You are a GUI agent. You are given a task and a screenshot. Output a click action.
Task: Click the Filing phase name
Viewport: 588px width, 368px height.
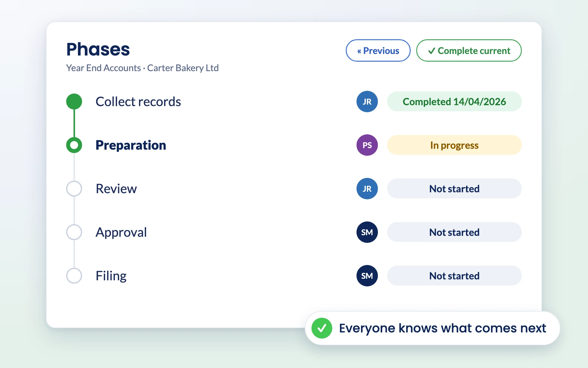[x=111, y=276]
